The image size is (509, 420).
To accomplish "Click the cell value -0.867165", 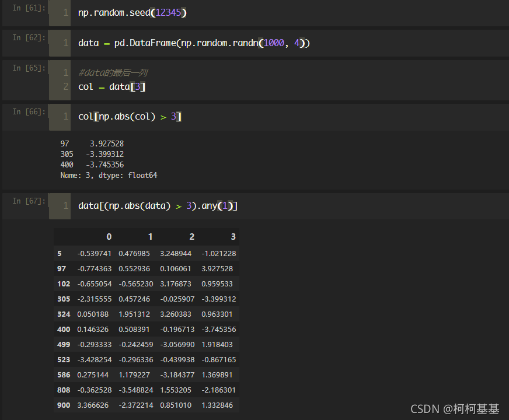I will point(219,360).
